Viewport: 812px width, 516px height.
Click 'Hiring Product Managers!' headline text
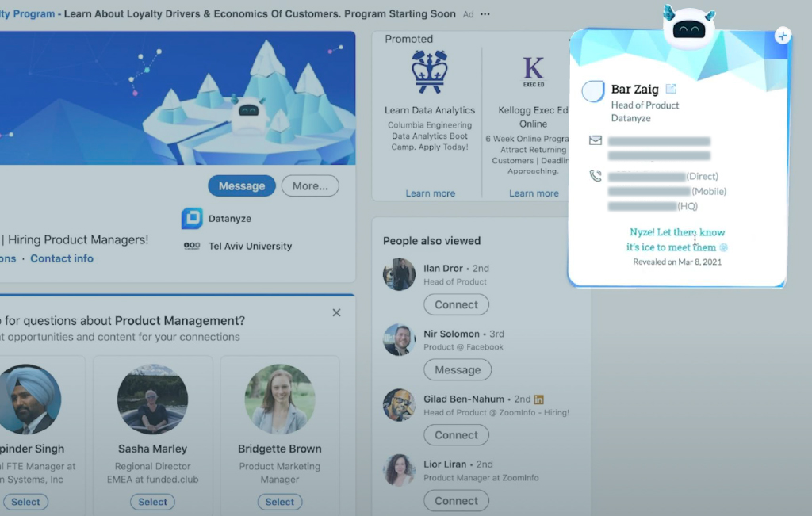(x=79, y=239)
